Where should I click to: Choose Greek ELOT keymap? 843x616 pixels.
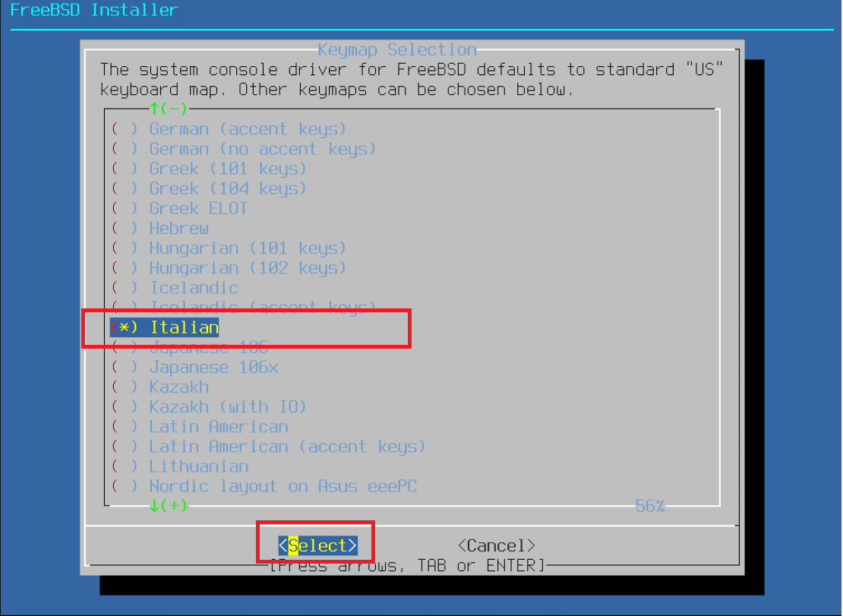tap(179, 209)
